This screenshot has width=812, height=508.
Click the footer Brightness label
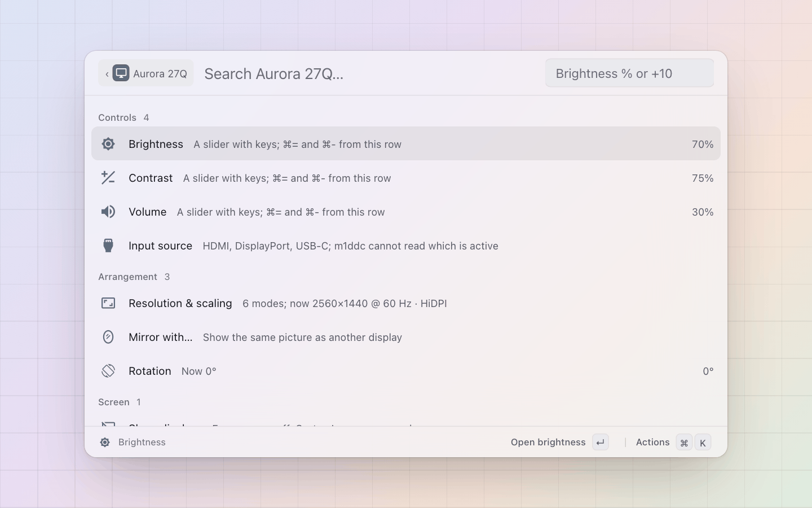point(142,443)
